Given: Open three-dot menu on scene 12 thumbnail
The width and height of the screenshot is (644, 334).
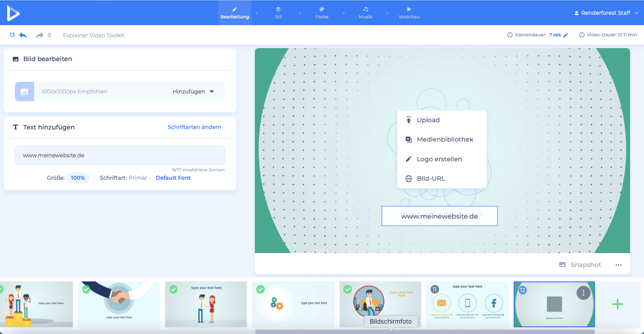Looking at the screenshot, I should click(583, 293).
